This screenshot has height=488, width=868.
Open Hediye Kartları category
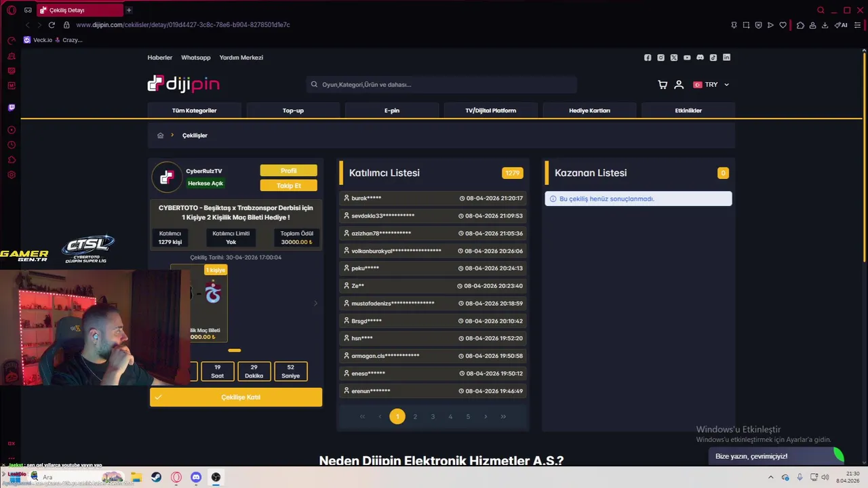589,110
